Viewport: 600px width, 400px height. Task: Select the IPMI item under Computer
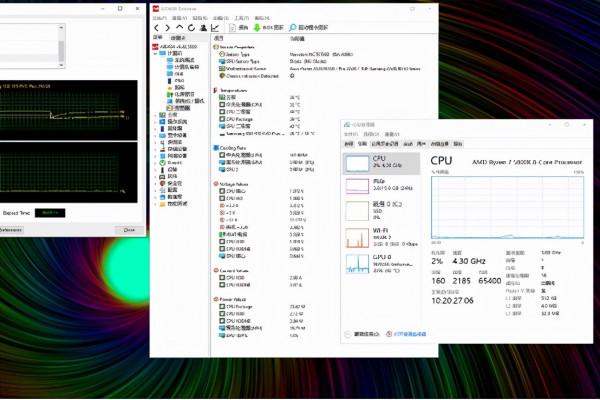176,81
